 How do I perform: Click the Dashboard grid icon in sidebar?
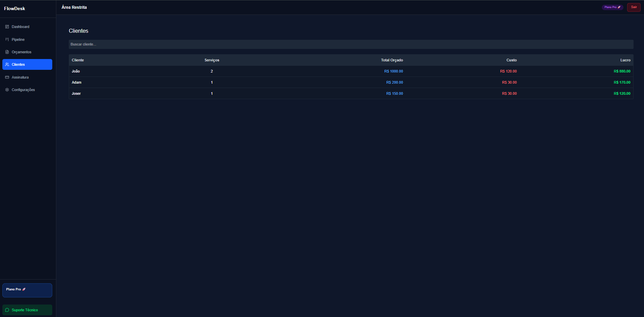pos(7,27)
